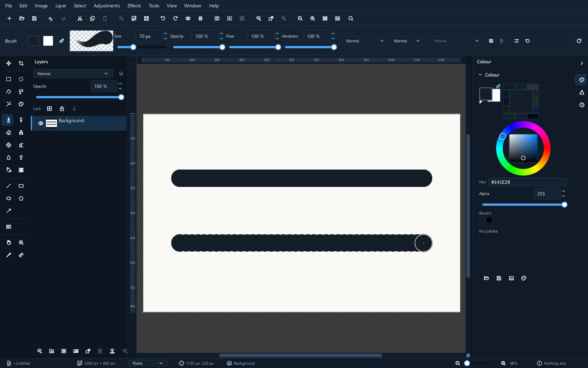Click the layer Opacity slider handle

[x=121, y=97]
